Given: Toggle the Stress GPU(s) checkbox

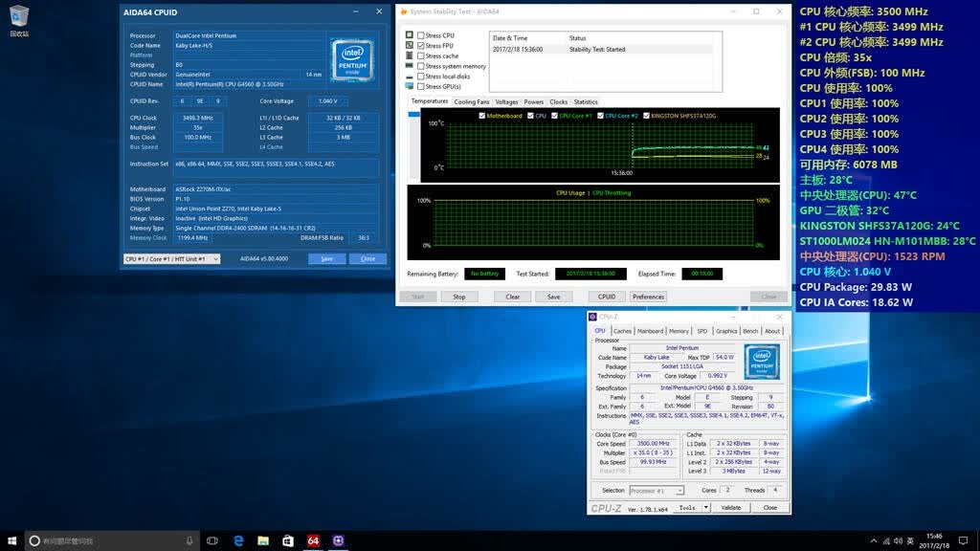Looking at the screenshot, I should pos(421,86).
